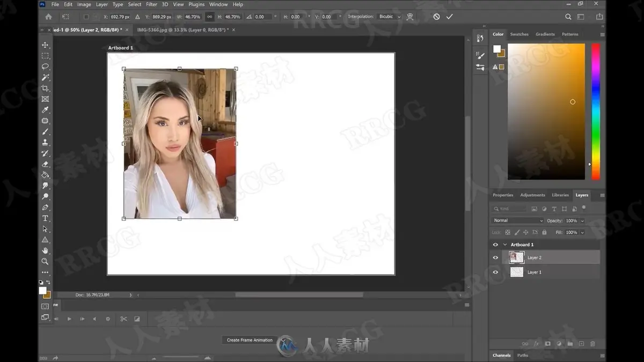This screenshot has width=644, height=362.
Task: Select the Eraser tool
Action: pyautogui.click(x=45, y=164)
